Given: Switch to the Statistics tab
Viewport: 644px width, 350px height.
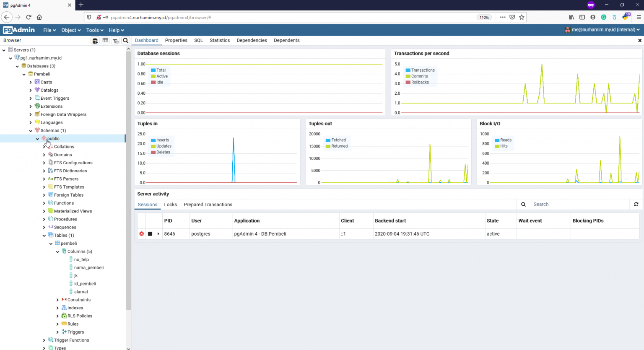Looking at the screenshot, I should point(220,40).
